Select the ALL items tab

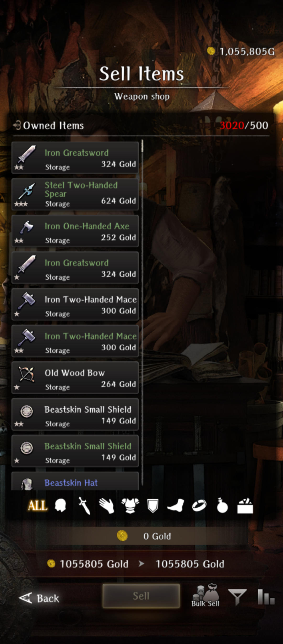click(x=38, y=505)
